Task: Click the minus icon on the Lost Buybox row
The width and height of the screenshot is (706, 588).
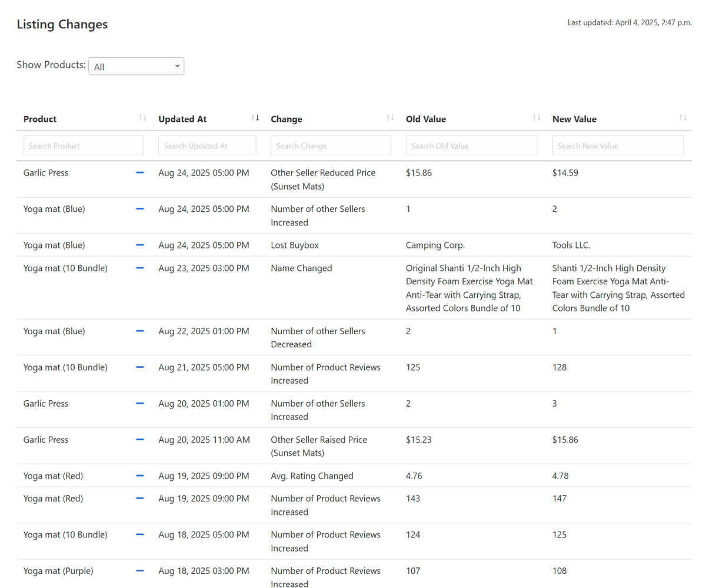Action: pos(139,245)
